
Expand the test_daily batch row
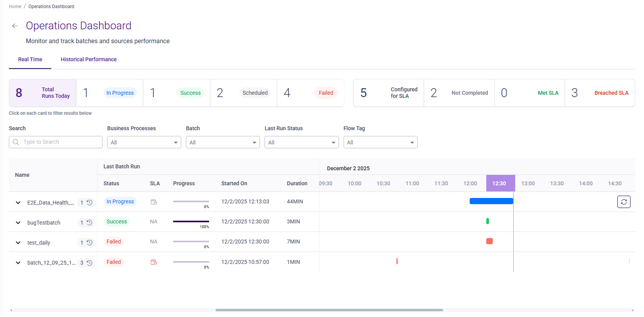18,243
